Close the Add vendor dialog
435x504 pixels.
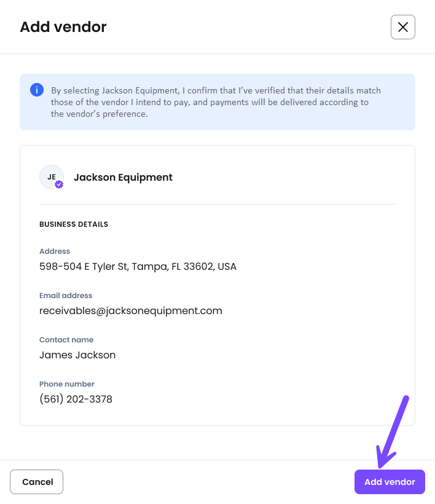403,27
